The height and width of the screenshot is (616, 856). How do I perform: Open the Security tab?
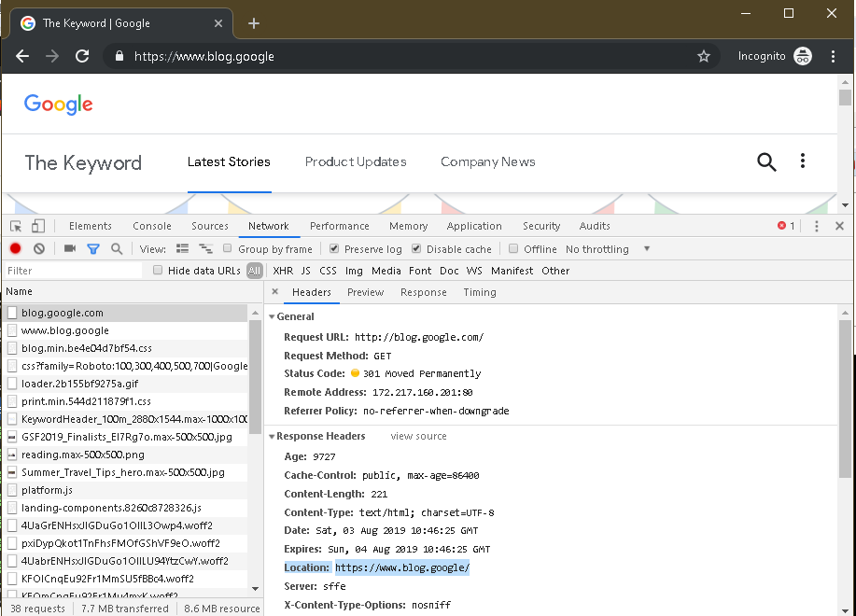pyautogui.click(x=541, y=226)
